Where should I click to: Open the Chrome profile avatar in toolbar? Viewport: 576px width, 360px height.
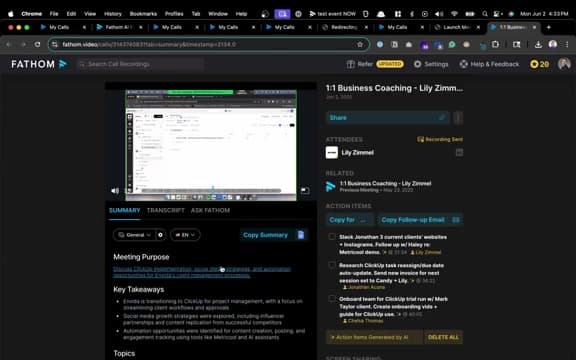552,44
